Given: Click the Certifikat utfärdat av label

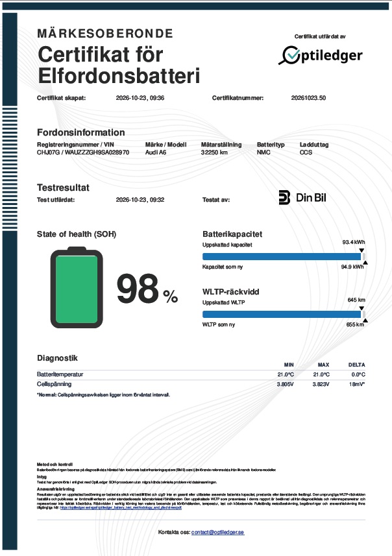Looking at the screenshot, I should pos(320,36).
